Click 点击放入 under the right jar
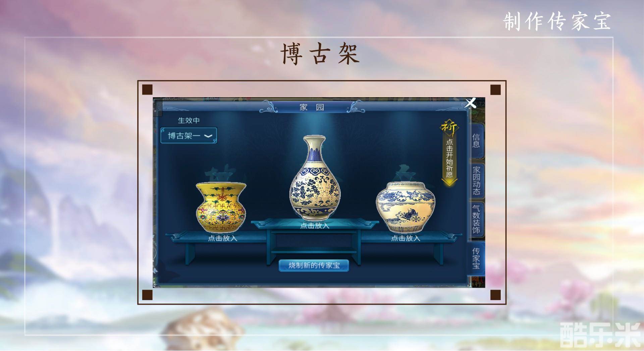Viewport: 644px width, 351px height. pos(406,238)
